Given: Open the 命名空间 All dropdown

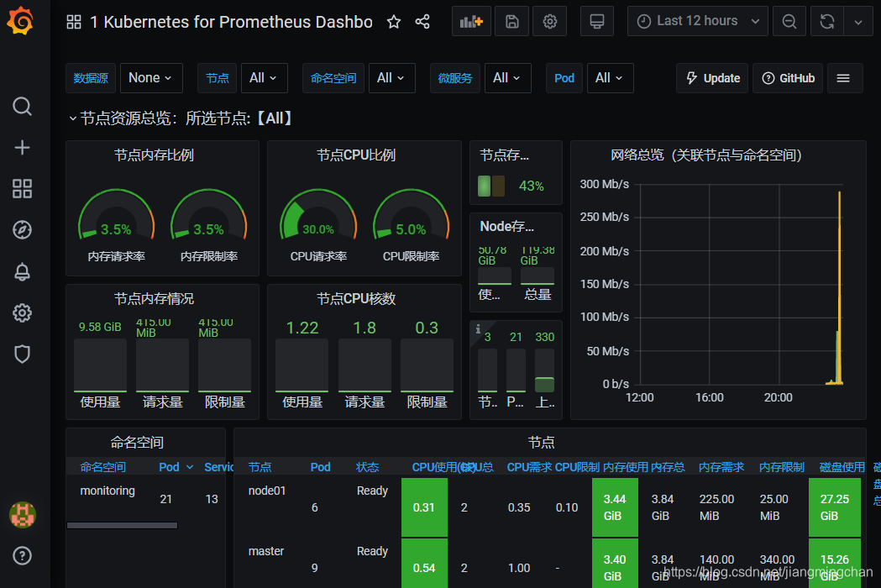Looking at the screenshot, I should point(391,77).
